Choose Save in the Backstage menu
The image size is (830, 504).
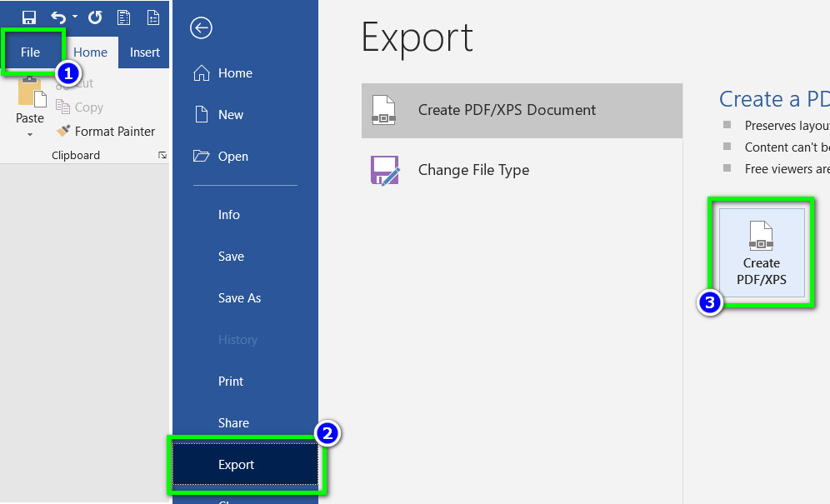(245, 257)
